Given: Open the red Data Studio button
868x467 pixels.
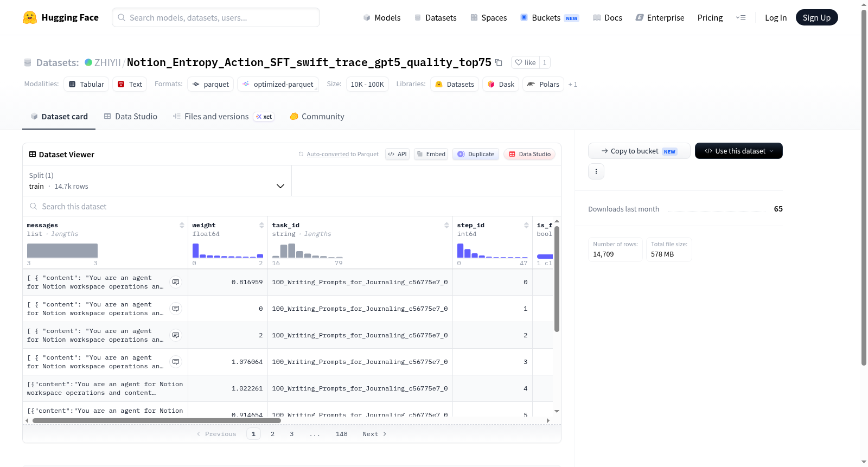Looking at the screenshot, I should [x=529, y=154].
